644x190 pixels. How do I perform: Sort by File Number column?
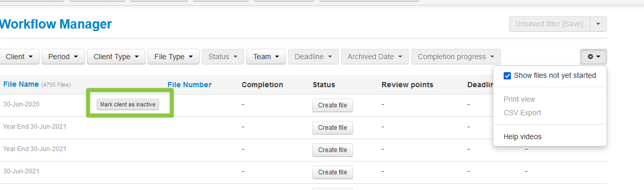click(x=189, y=85)
